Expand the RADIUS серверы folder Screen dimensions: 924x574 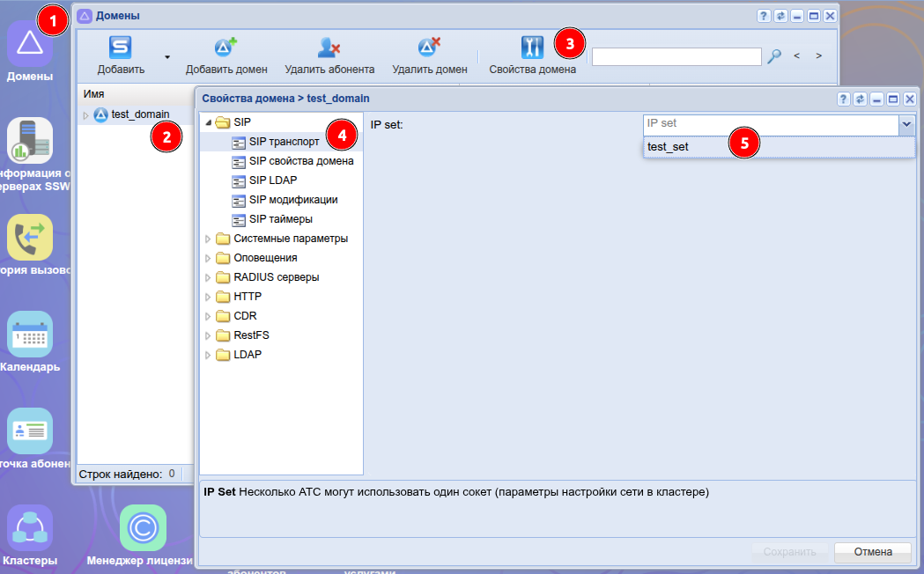click(x=207, y=278)
